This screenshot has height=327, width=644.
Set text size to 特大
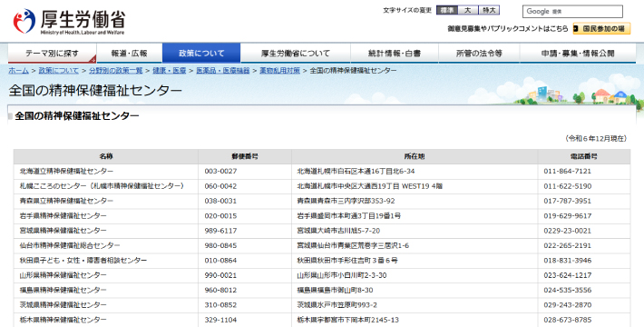point(489,10)
